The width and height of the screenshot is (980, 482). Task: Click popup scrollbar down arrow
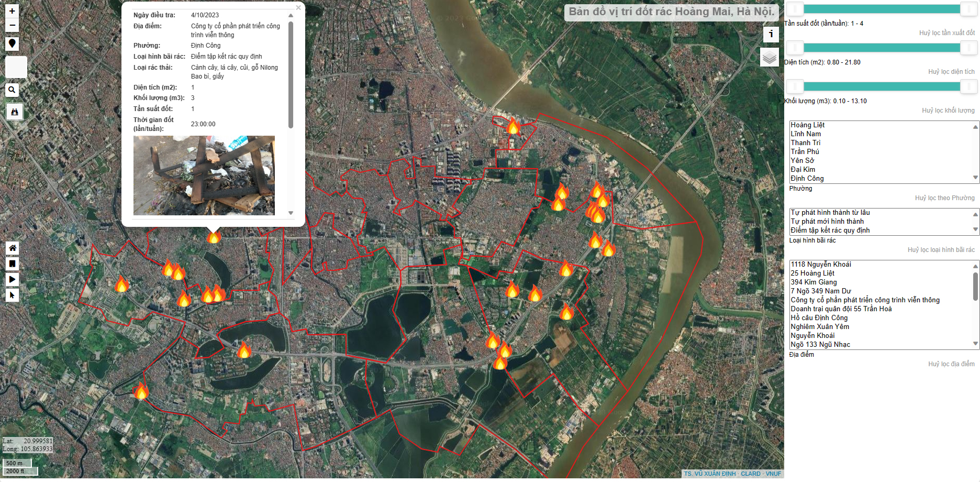[291, 213]
